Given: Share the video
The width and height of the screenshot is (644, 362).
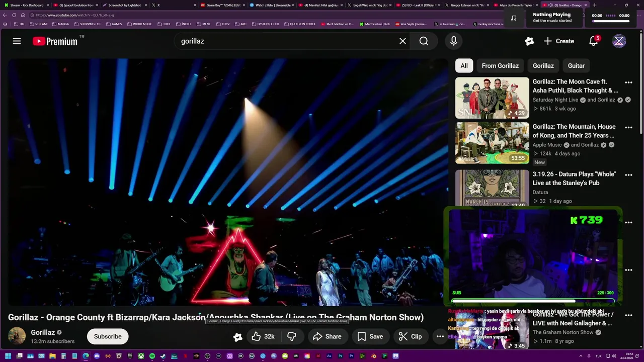Looking at the screenshot, I should 327,336.
